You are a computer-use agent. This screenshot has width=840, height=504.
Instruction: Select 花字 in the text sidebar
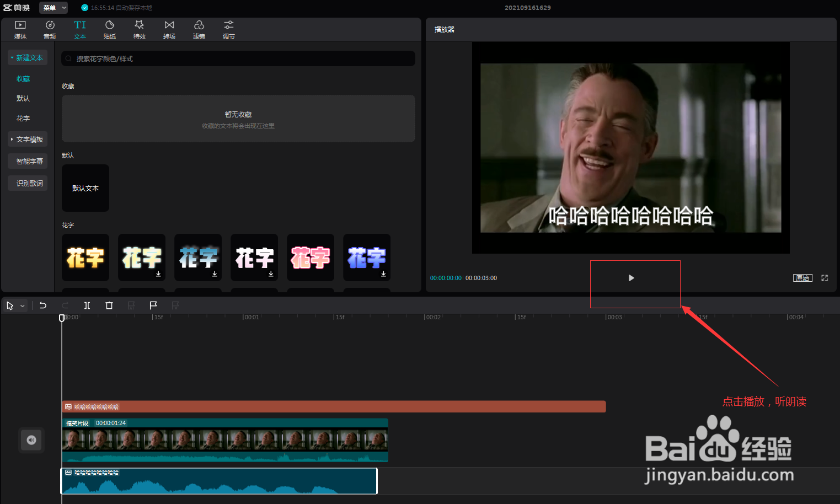[x=23, y=119]
